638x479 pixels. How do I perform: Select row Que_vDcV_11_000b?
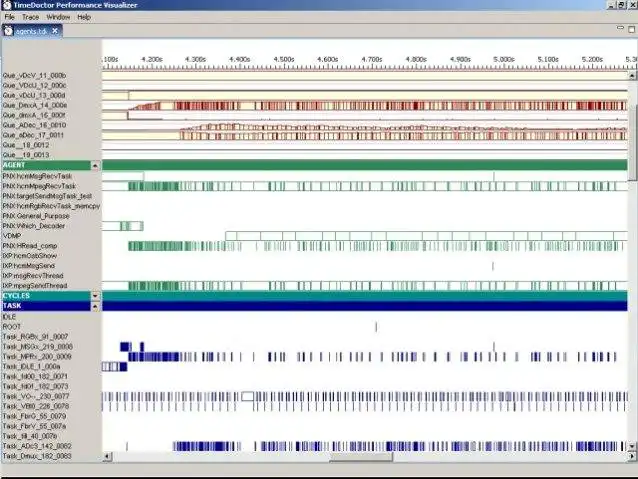[34, 76]
